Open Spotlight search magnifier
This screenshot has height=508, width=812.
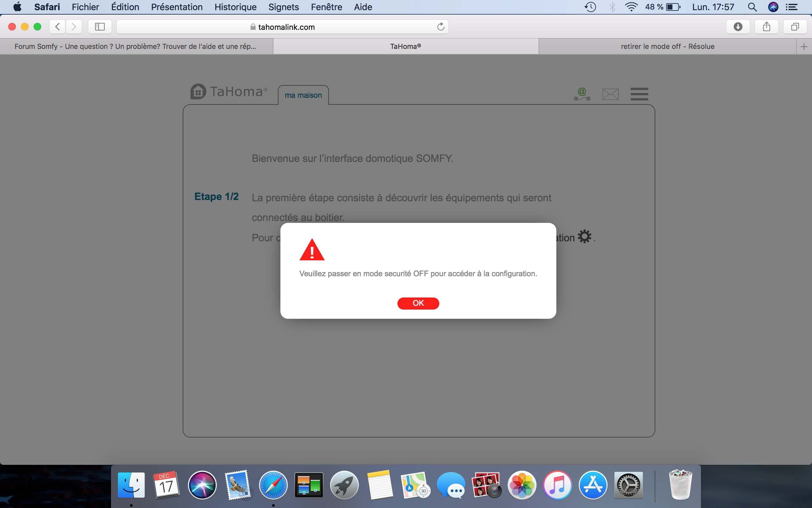(752, 7)
